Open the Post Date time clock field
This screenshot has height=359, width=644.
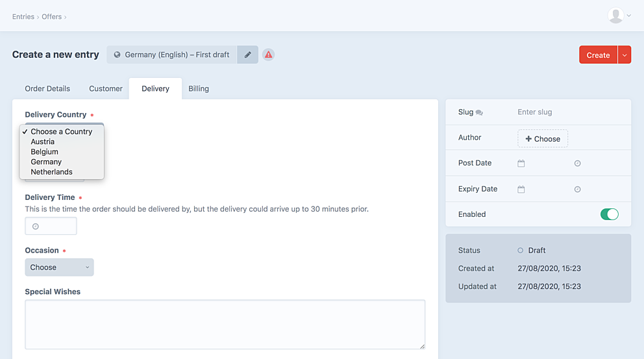coord(578,164)
